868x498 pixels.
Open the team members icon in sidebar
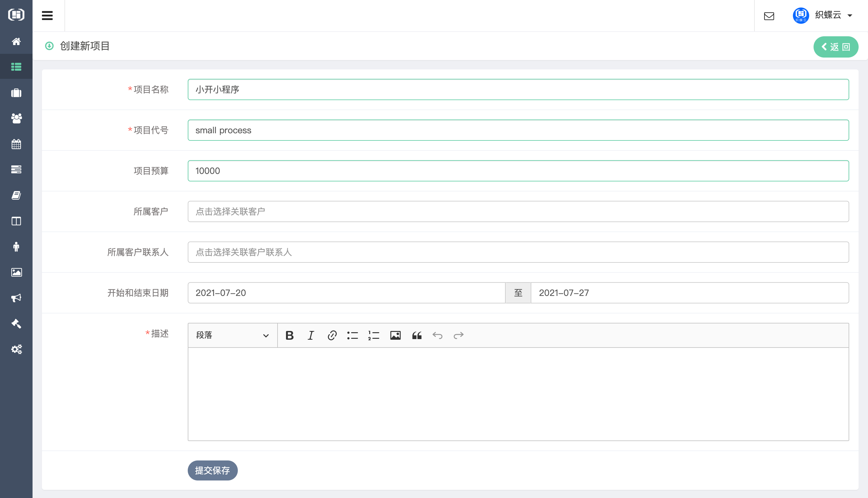click(16, 118)
